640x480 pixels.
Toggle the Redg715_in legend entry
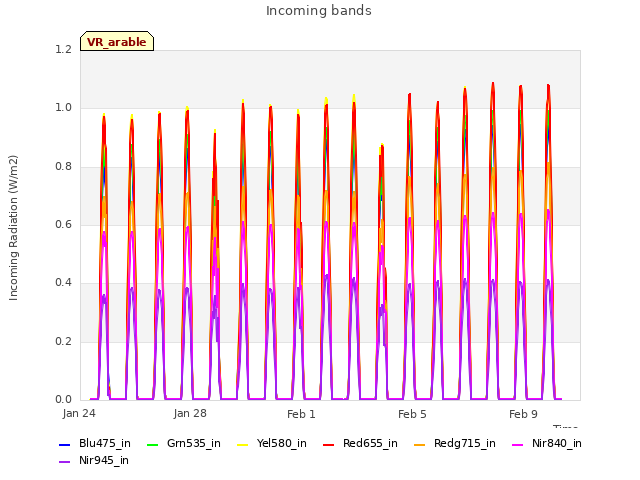tap(455, 443)
